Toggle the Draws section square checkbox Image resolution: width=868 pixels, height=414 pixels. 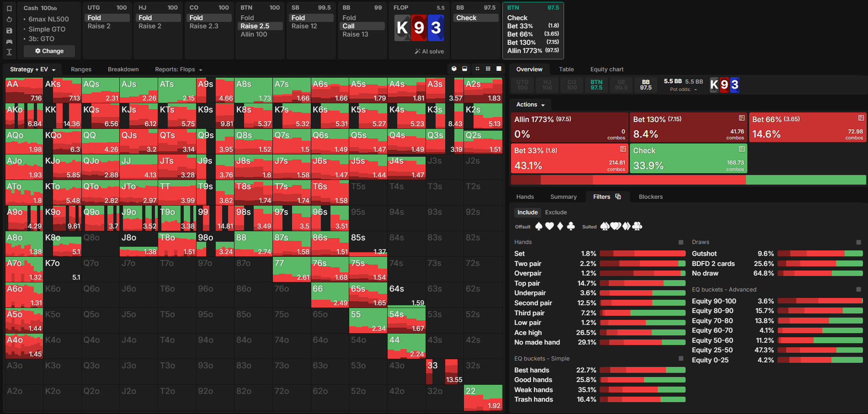(858, 242)
